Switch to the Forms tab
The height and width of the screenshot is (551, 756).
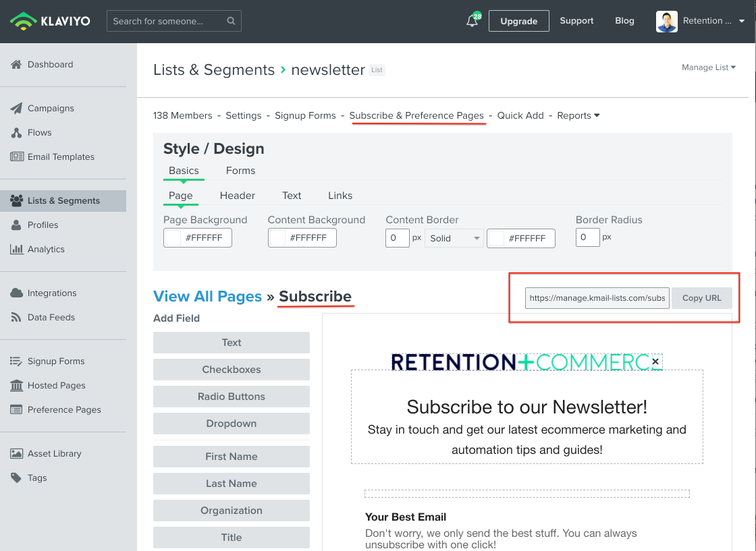click(240, 171)
